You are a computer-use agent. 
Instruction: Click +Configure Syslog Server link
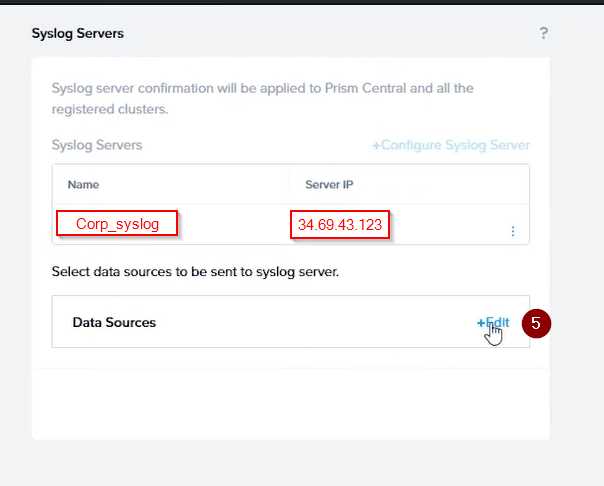tap(451, 145)
